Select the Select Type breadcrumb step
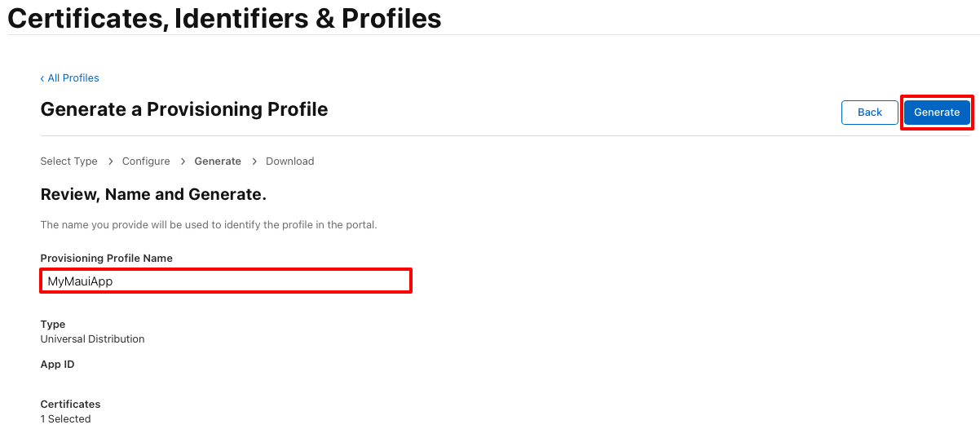Image resolution: width=980 pixels, height=438 pixels. [x=68, y=161]
